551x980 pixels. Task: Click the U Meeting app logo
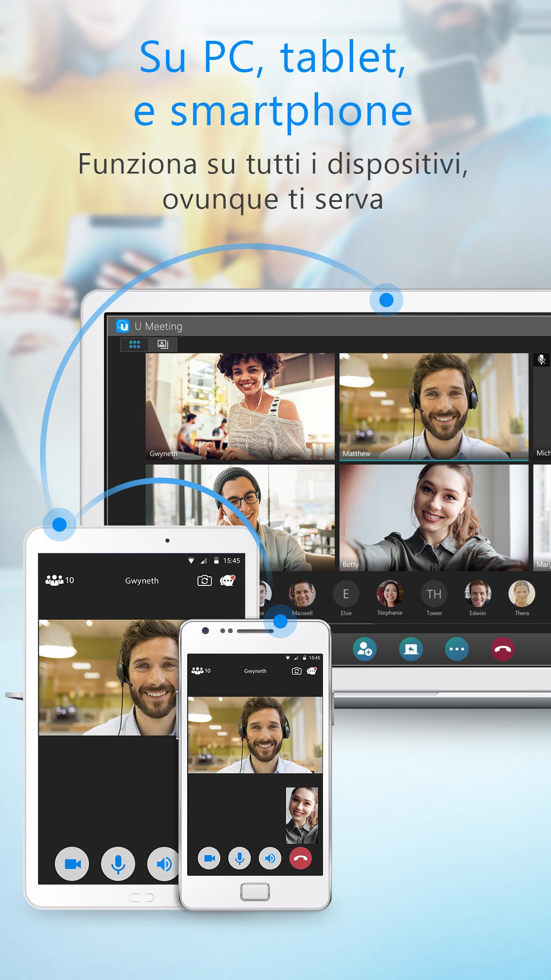click(122, 326)
